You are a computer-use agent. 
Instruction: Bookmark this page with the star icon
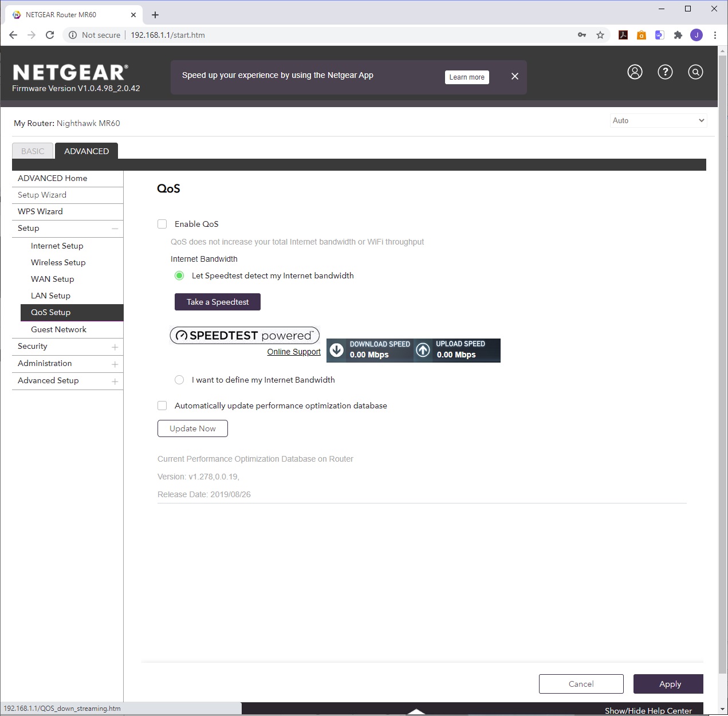pyautogui.click(x=600, y=35)
